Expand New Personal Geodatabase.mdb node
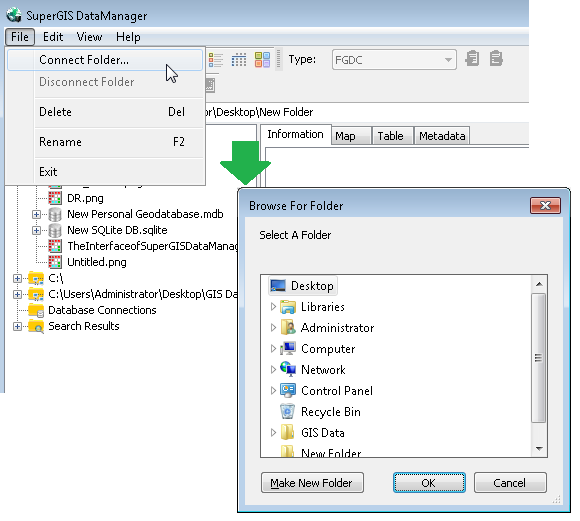Image resolution: width=580 pixels, height=521 pixels. click(36, 214)
